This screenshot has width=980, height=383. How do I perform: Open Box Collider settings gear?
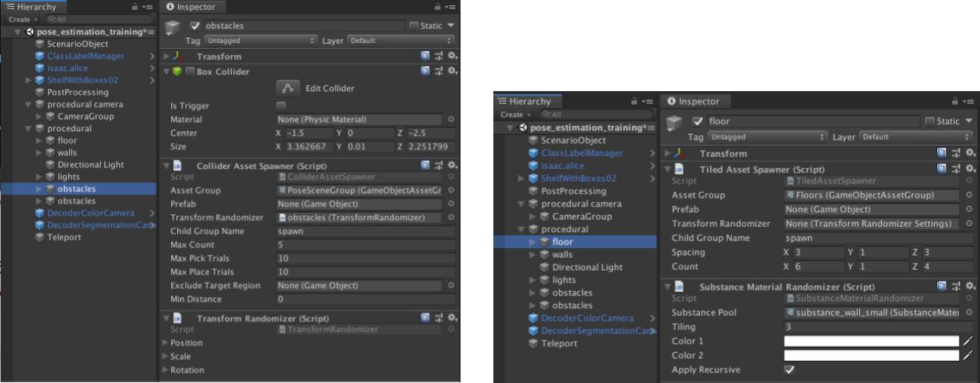tap(450, 72)
